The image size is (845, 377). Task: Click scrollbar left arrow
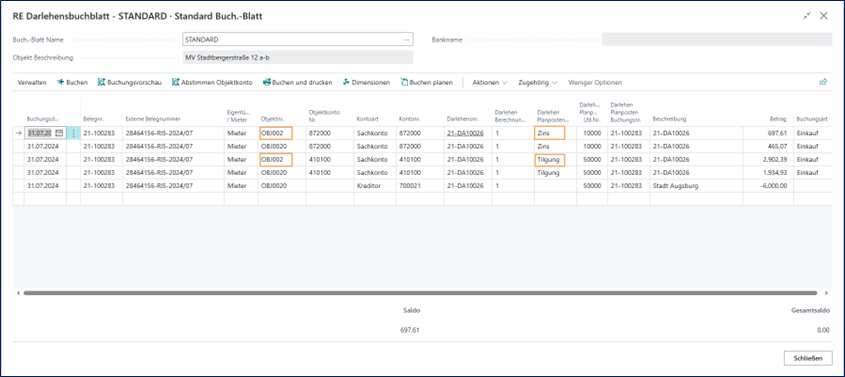point(19,293)
